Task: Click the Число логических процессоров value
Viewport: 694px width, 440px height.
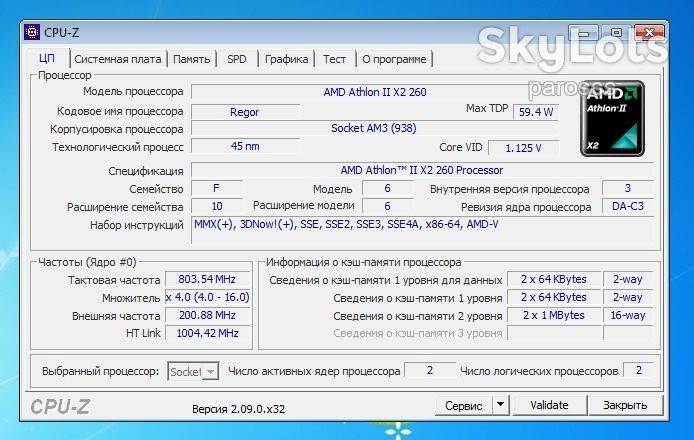Action: 638,371
